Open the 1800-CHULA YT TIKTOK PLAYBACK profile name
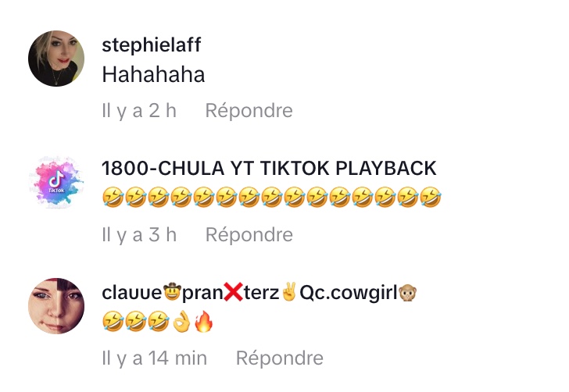Screen dimensions: 569x392 tap(269, 168)
